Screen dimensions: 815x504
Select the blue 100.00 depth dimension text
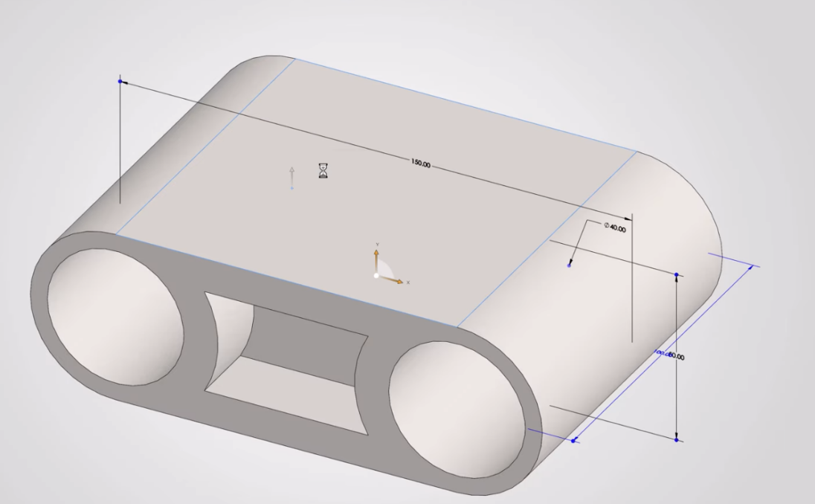[660, 353]
